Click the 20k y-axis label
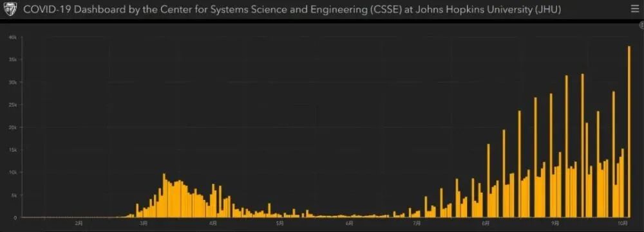This screenshot has height=232, width=644. click(13, 127)
